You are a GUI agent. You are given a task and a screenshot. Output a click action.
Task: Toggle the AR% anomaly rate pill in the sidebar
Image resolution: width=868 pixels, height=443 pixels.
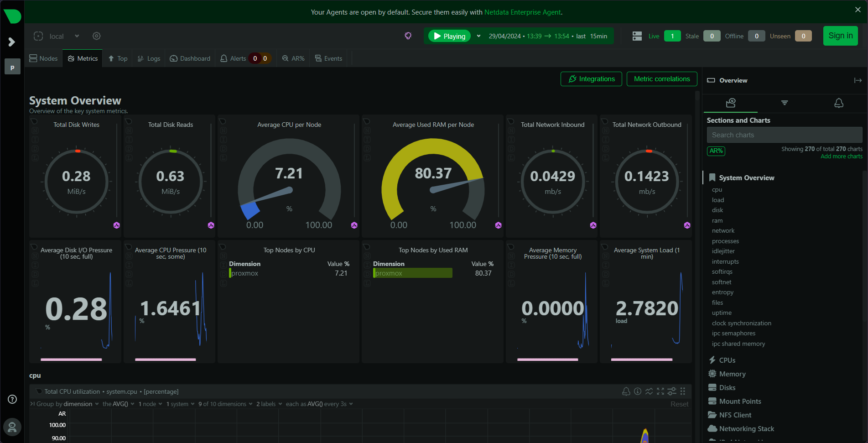click(x=716, y=151)
